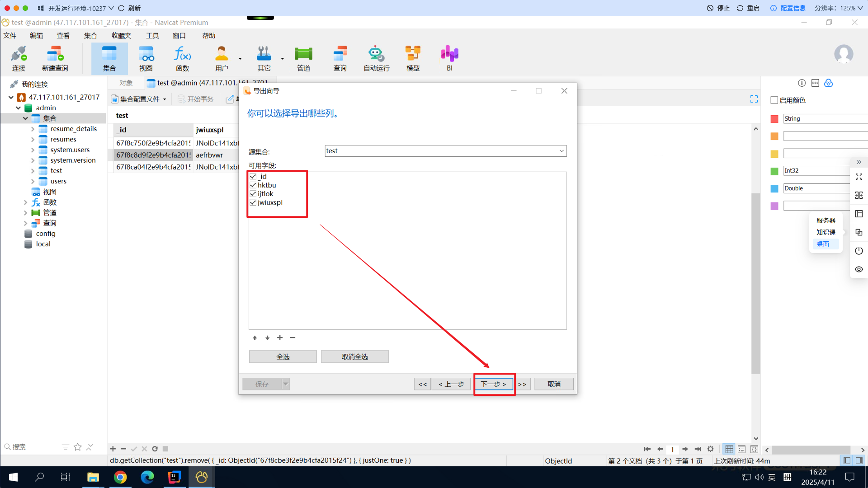
Task: Collapse the admin database node
Action: [18, 108]
